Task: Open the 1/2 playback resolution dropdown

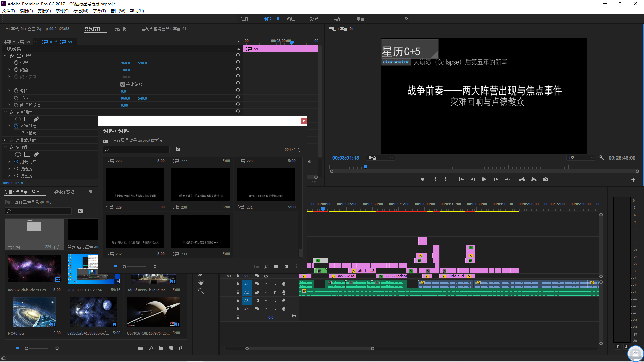Action: [581, 158]
